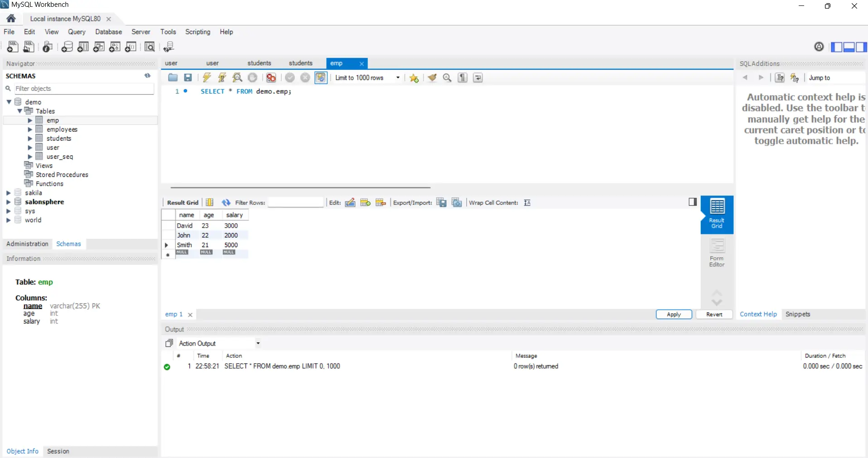Save query as snippet with the star icon
Image resolution: width=868 pixels, height=458 pixels.
414,78
